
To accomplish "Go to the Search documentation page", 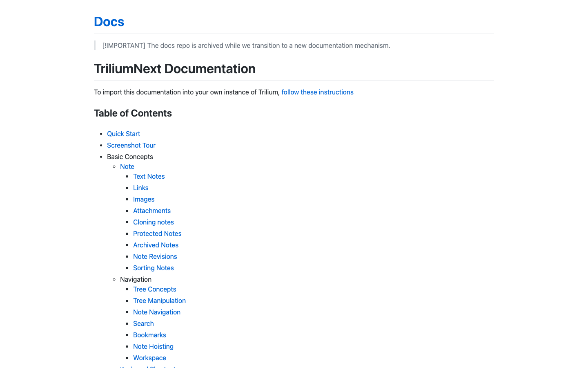I will click(x=143, y=324).
